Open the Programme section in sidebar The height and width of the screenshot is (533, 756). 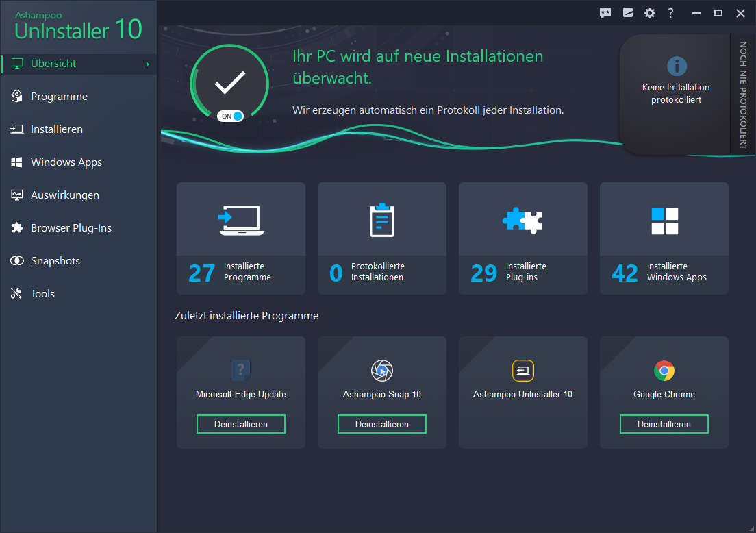pos(59,97)
